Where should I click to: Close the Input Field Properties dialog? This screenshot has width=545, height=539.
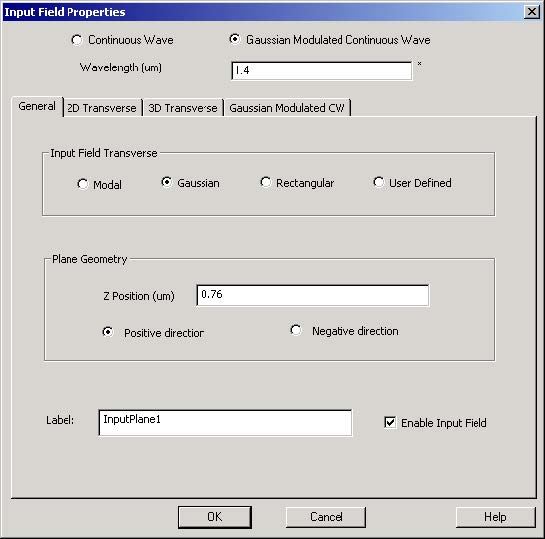coord(532,12)
